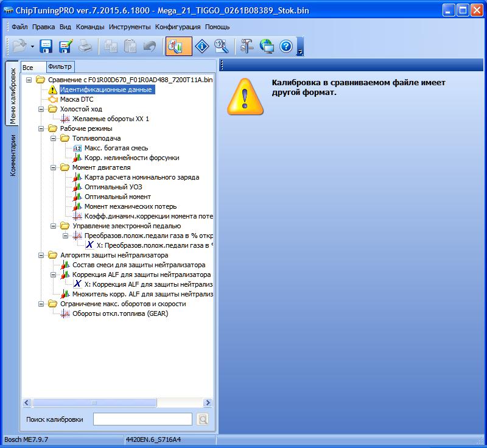Open the dropdown arrow beside Open file

tap(32, 47)
